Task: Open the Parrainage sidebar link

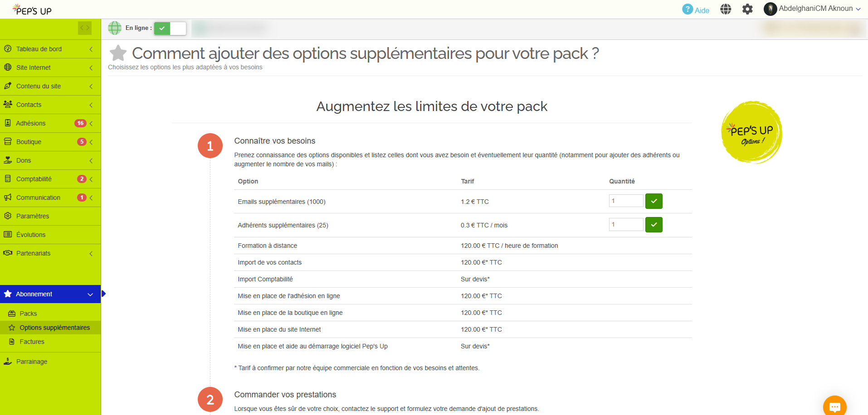Action: pyautogui.click(x=32, y=362)
